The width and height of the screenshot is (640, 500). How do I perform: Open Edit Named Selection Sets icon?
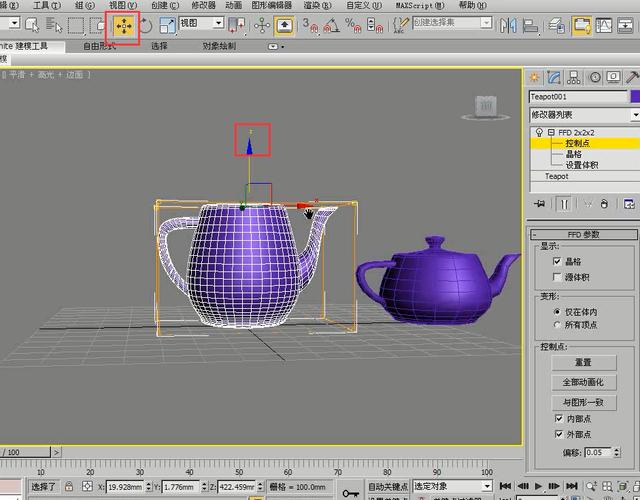pyautogui.click(x=400, y=25)
